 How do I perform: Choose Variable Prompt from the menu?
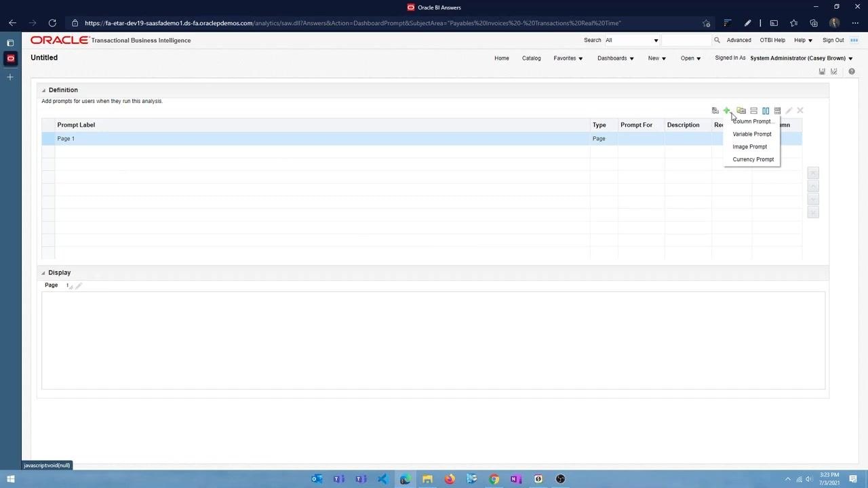[x=752, y=134]
